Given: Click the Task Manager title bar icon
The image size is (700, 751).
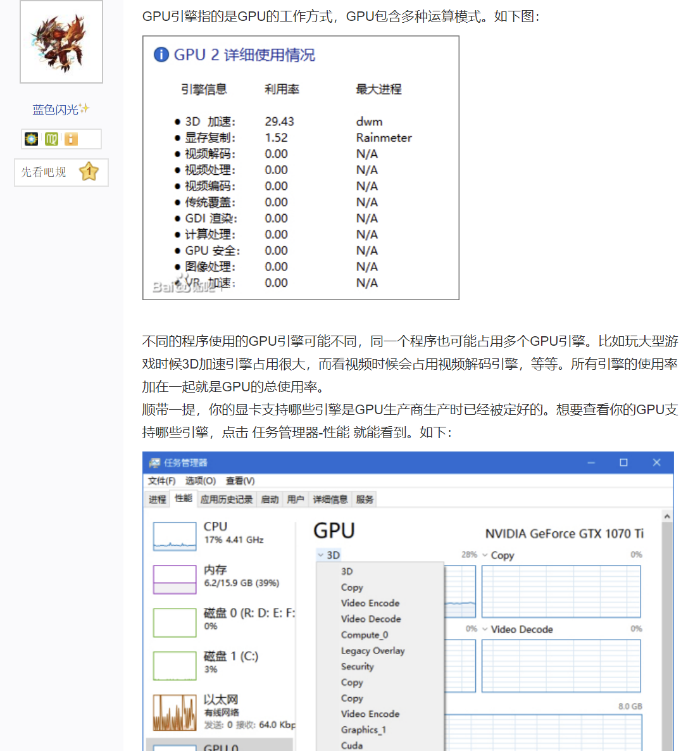Looking at the screenshot, I should pos(154,463).
